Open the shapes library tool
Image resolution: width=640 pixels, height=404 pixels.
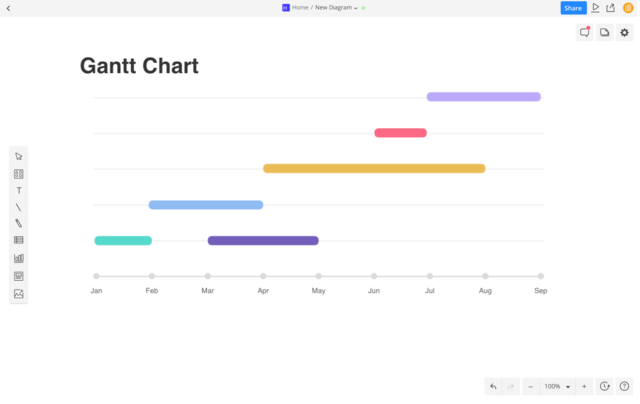pos(19,174)
